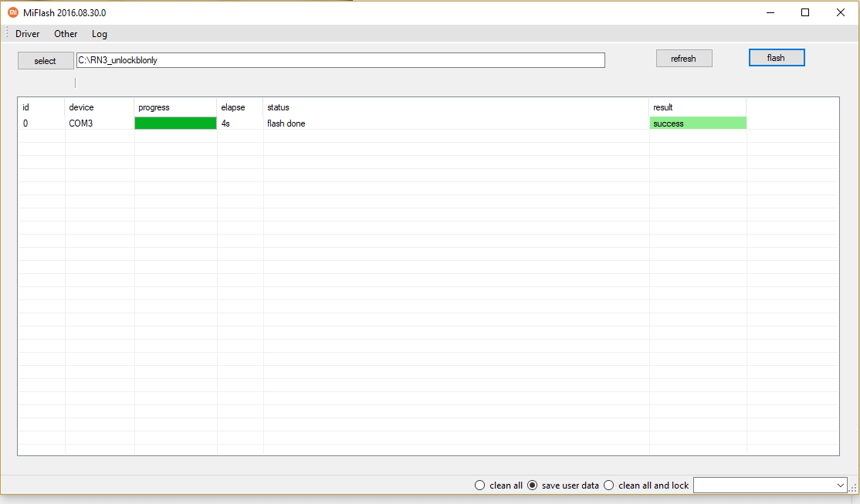Close the MiFlash window
The image size is (860, 504).
840,12
